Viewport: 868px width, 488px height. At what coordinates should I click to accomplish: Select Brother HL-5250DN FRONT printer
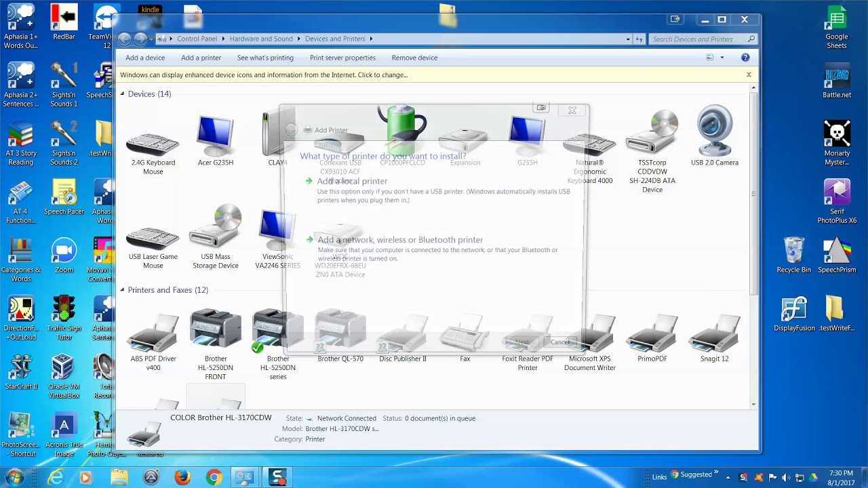[x=216, y=345]
